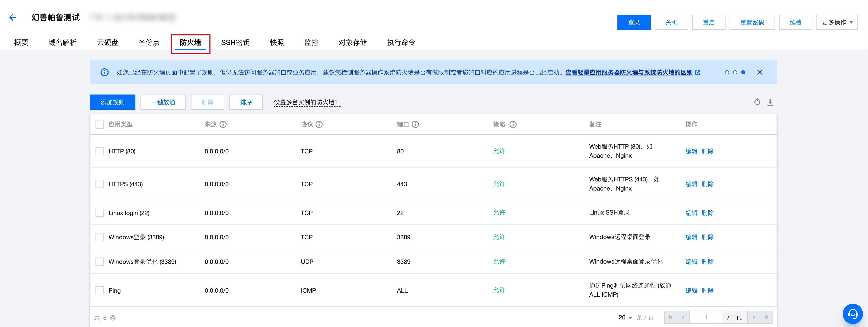Open the 监控 tab
This screenshot has height=327, width=868.
coord(311,42)
